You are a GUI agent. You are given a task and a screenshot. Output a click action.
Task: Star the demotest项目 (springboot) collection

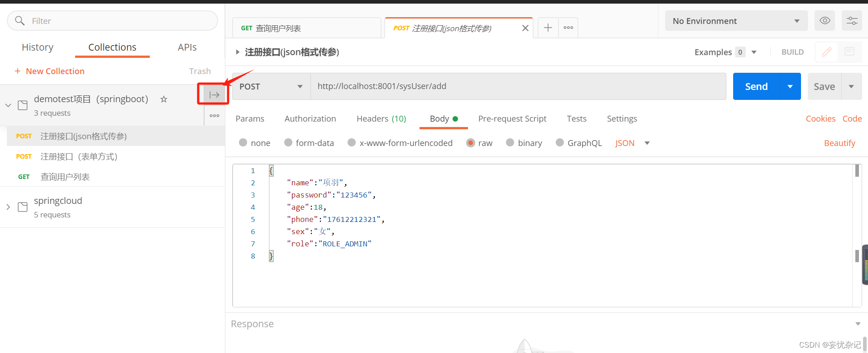[x=164, y=99]
